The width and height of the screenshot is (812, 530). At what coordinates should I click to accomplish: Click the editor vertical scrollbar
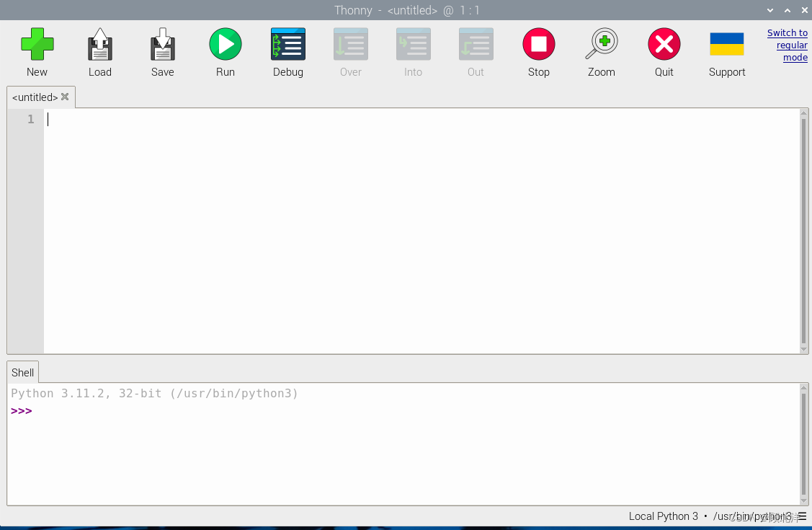[x=804, y=231]
